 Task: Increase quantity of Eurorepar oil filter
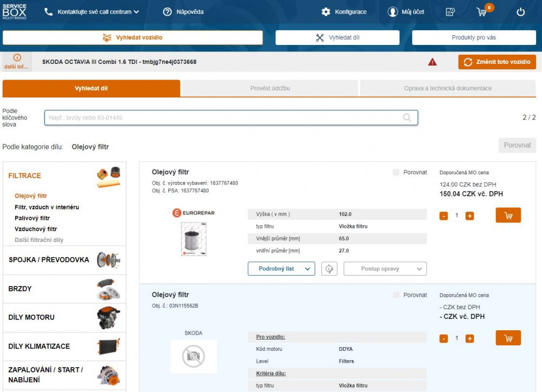click(469, 216)
